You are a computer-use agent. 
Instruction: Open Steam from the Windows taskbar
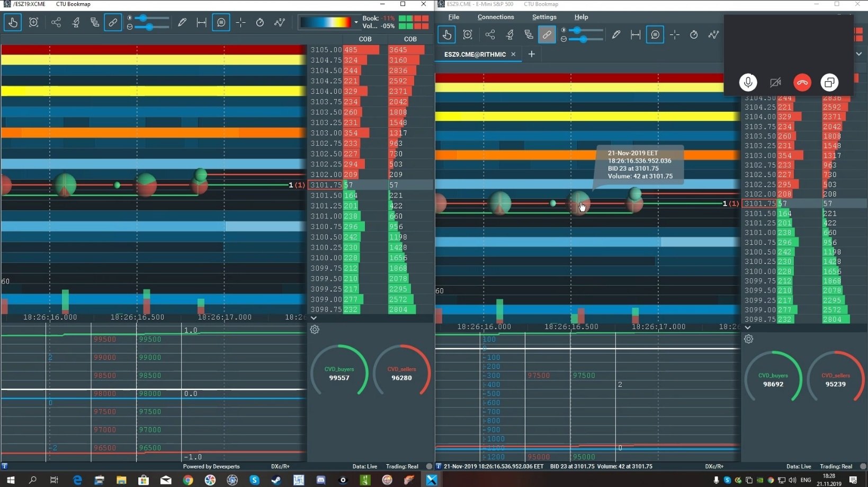276,480
